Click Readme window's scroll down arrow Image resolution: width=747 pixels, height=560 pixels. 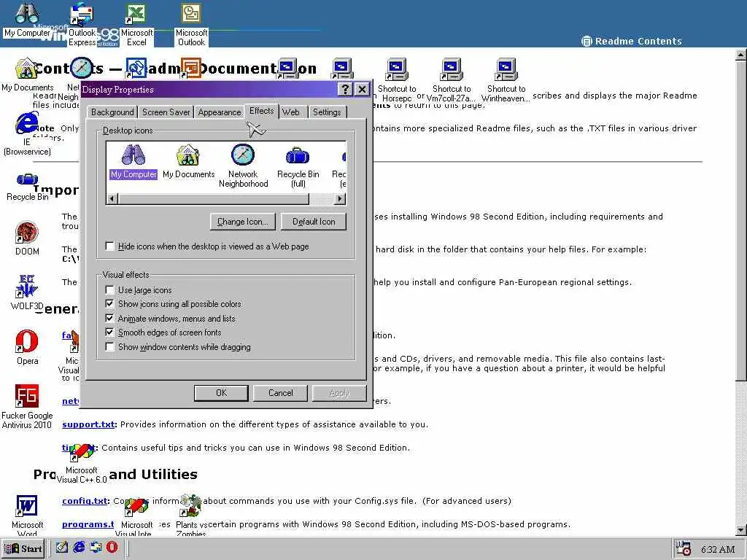tap(741, 529)
